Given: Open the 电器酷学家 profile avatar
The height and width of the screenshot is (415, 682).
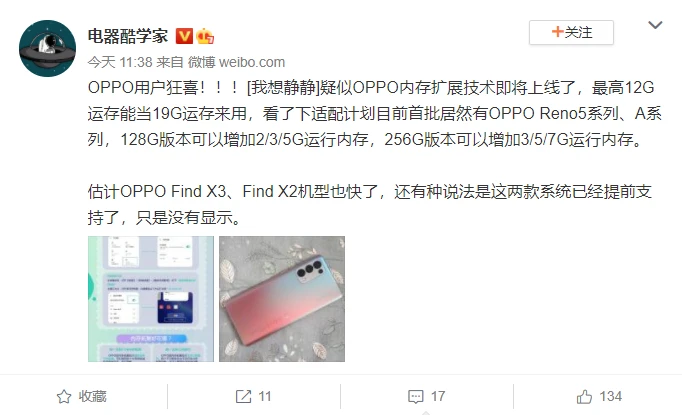Looking at the screenshot, I should point(47,48).
